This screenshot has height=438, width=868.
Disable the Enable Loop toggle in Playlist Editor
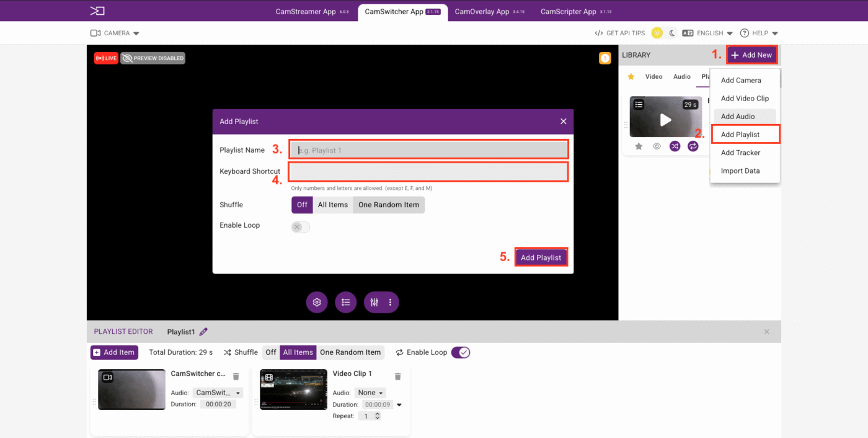pos(461,352)
